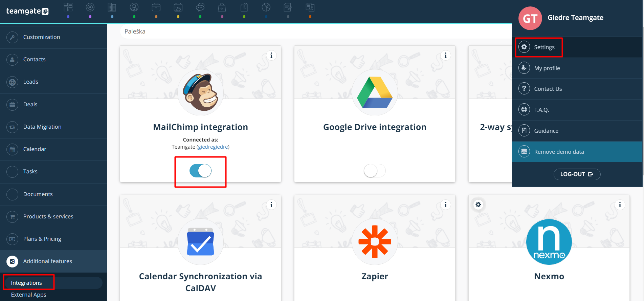
Task: Disable the MailChimp integration toggle
Action: 200,171
